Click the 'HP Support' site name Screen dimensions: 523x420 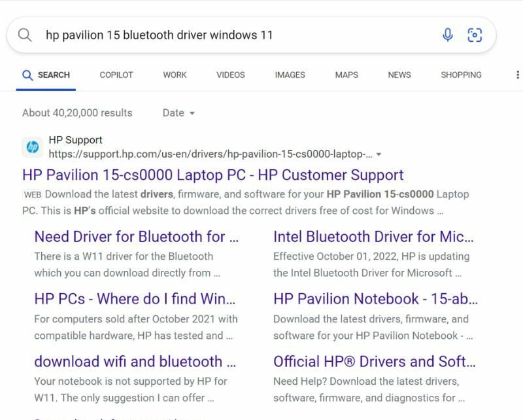[x=75, y=140]
